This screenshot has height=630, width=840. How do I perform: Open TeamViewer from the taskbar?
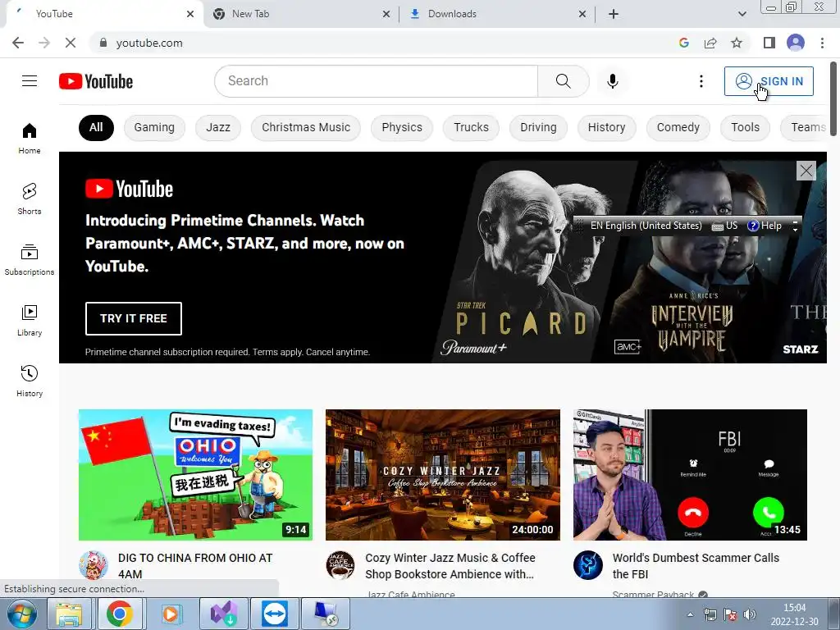[x=275, y=614]
